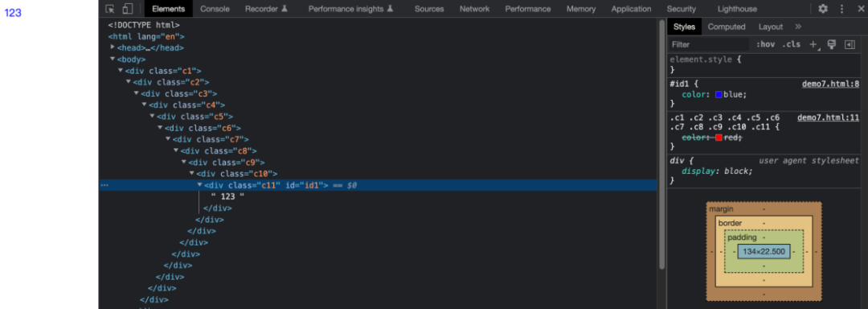The height and width of the screenshot is (309, 868).
Task: Collapse the div class c9 node
Action: tap(184, 163)
